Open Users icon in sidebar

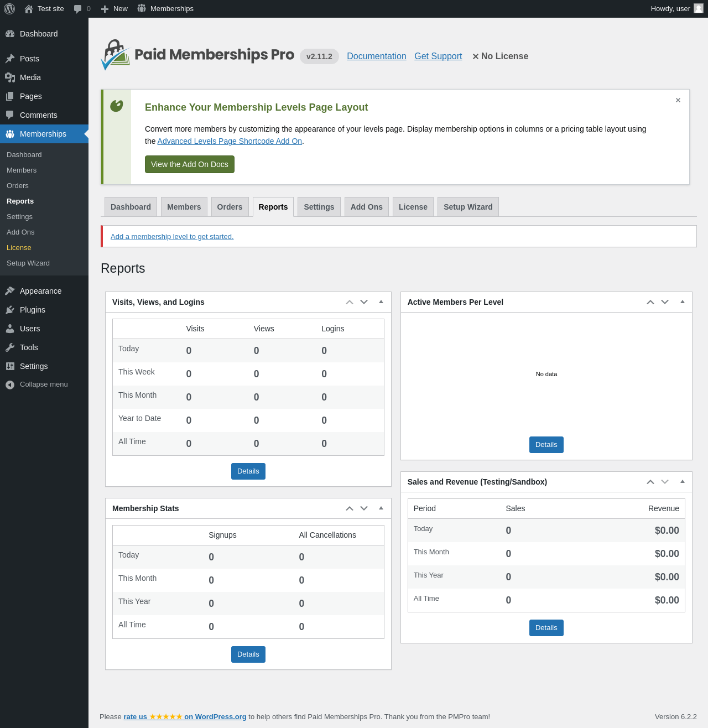pos(10,329)
